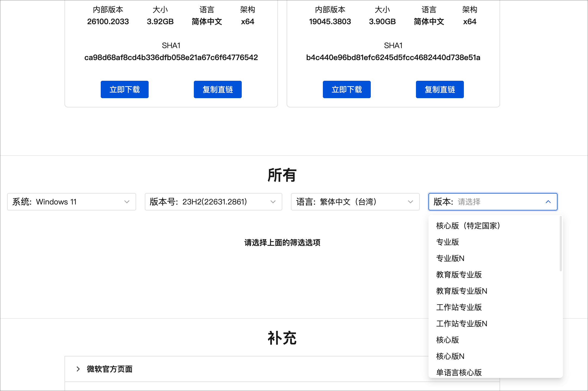Viewport: 588px width, 391px height.
Task: Choose the 专业版 option
Action: pyautogui.click(x=448, y=242)
